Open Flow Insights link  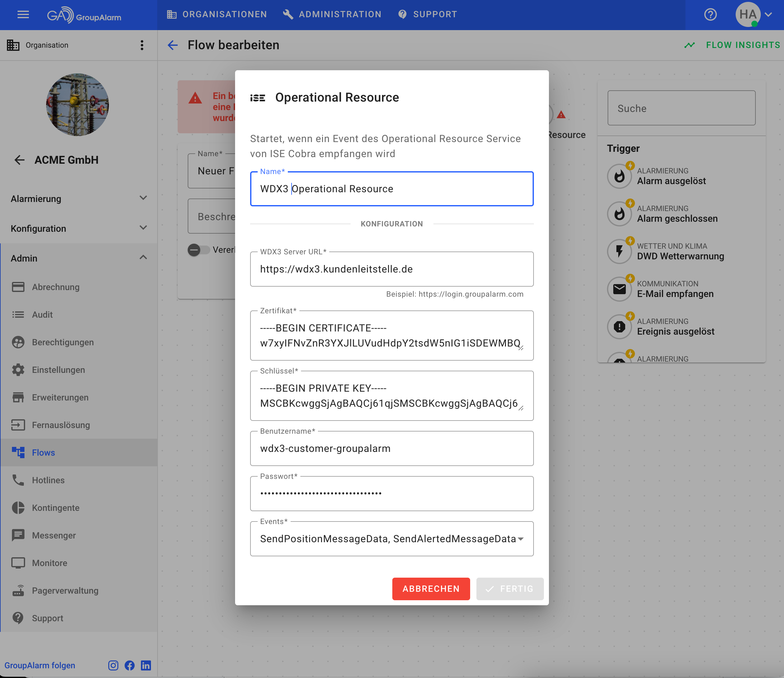coord(733,45)
